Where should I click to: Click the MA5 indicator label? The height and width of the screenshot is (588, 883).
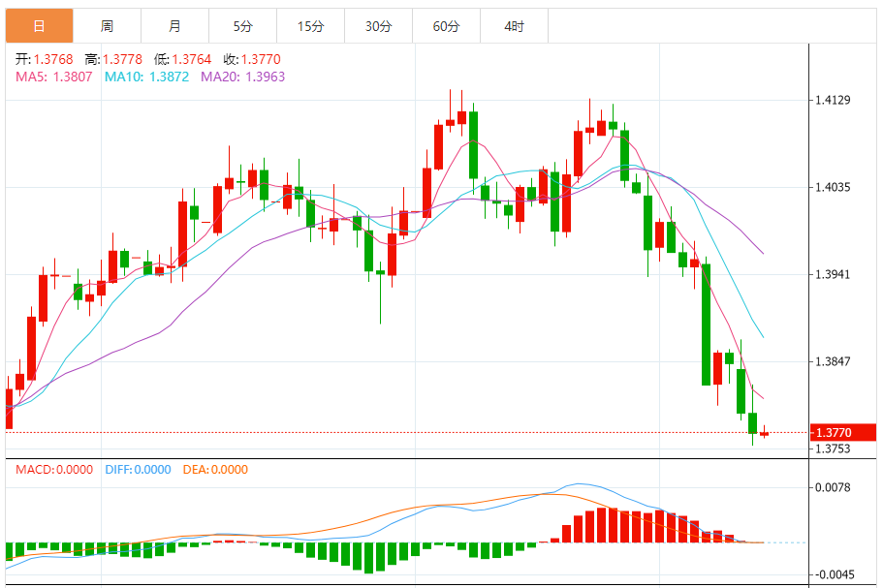click(53, 77)
